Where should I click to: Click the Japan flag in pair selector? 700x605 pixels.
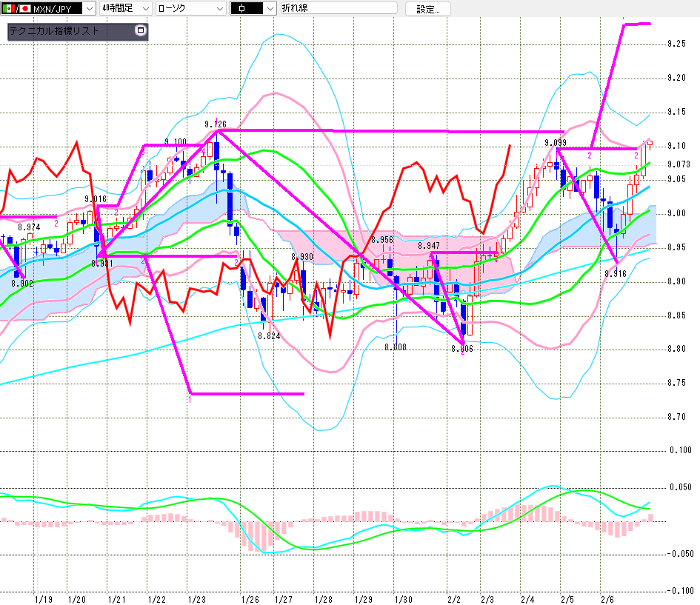click(24, 8)
